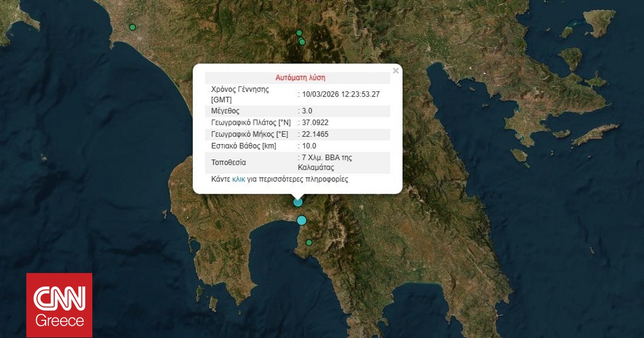Click the latitude value 37.0922

pyautogui.click(x=316, y=123)
